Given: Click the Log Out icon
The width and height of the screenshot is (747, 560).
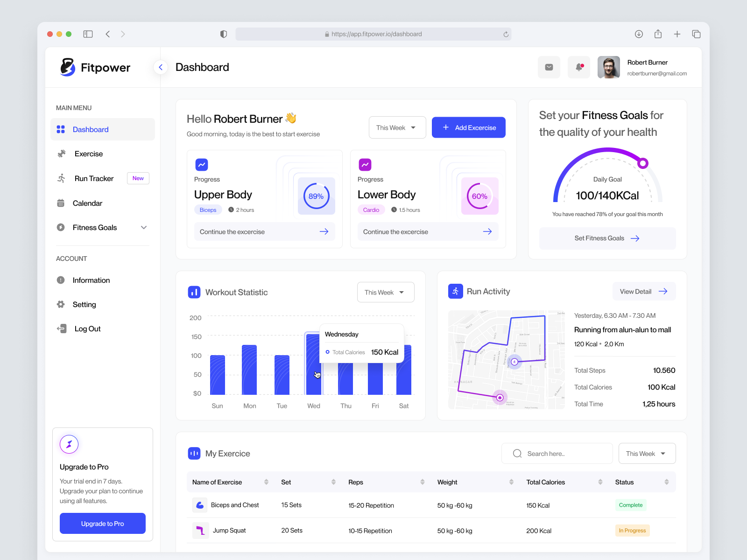Looking at the screenshot, I should (x=61, y=329).
